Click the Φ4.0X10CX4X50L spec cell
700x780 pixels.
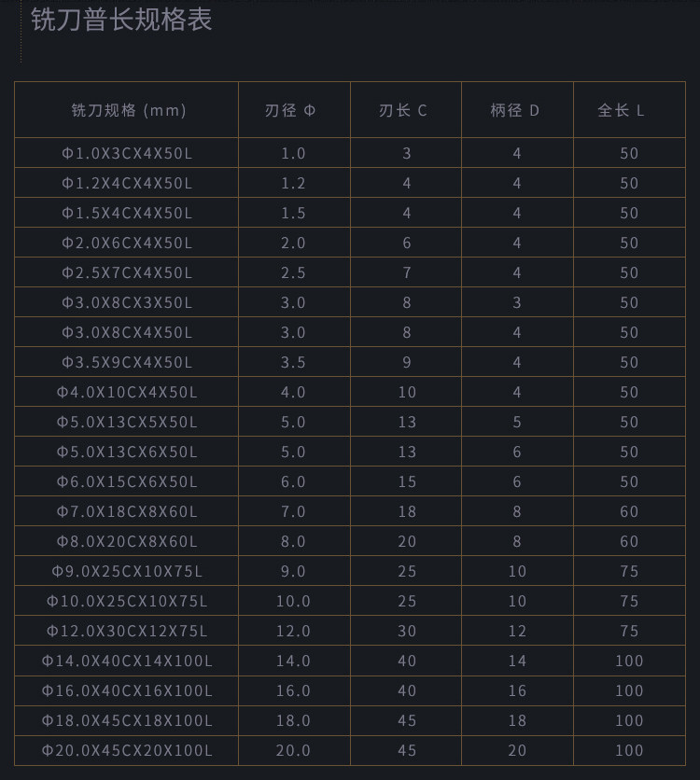point(127,392)
